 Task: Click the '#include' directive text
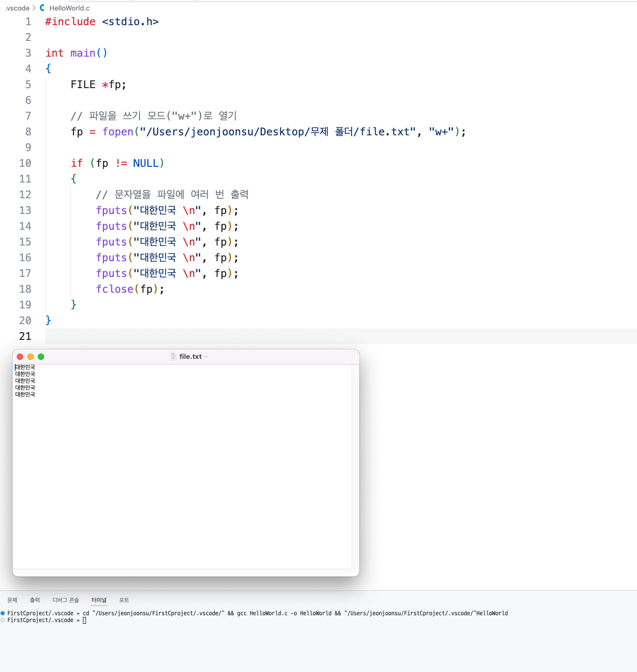[70, 22]
